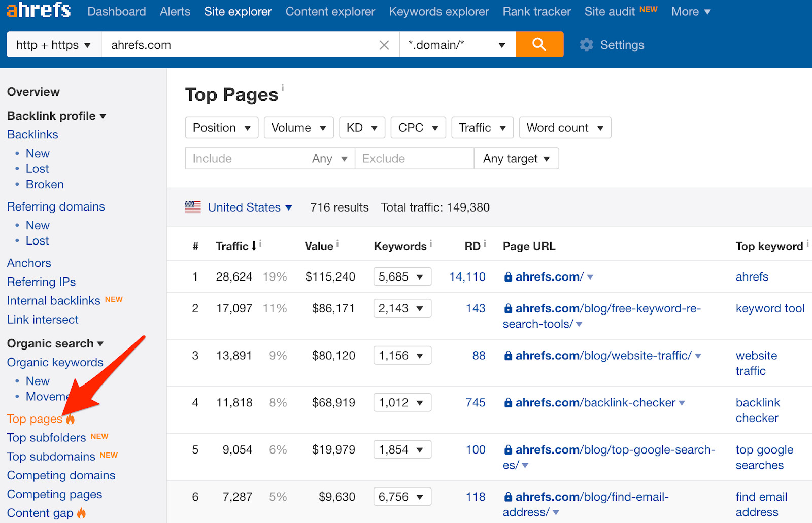Click the orange search magnifier button
Screen dimensions: 812x523
pyautogui.click(x=539, y=45)
